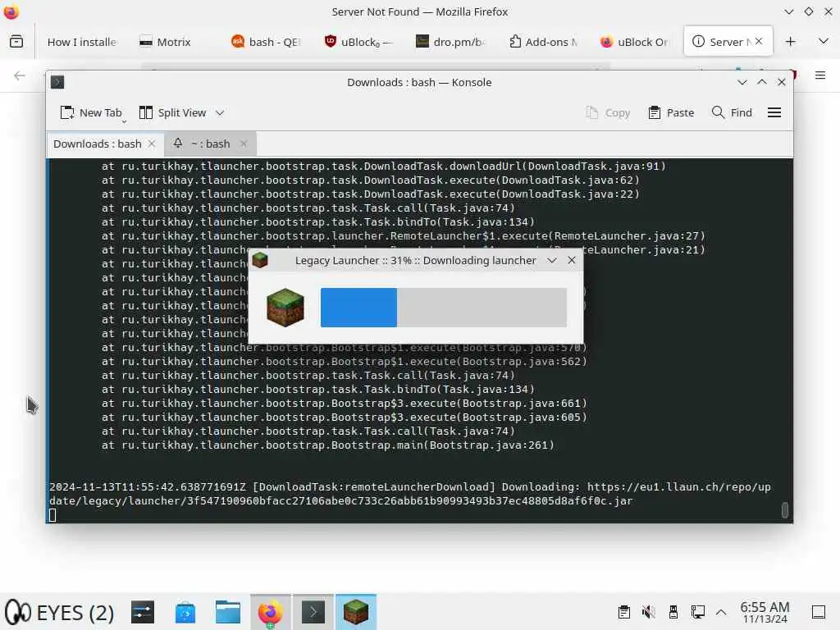Click Paste in Konsole toolbar
This screenshot has width=840, height=630.
671,112
